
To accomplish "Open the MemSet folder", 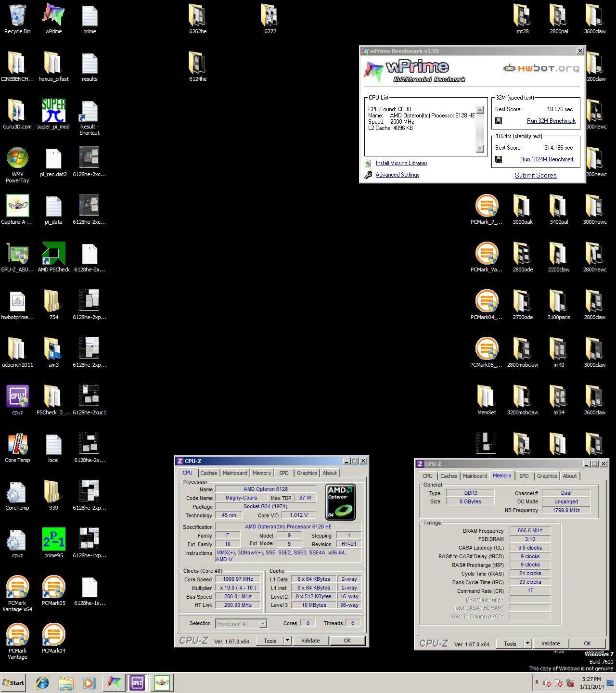I will (487, 399).
